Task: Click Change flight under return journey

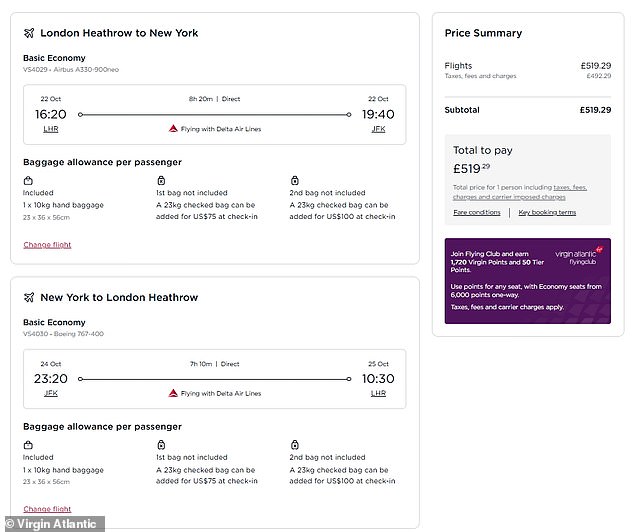Action: (x=47, y=509)
